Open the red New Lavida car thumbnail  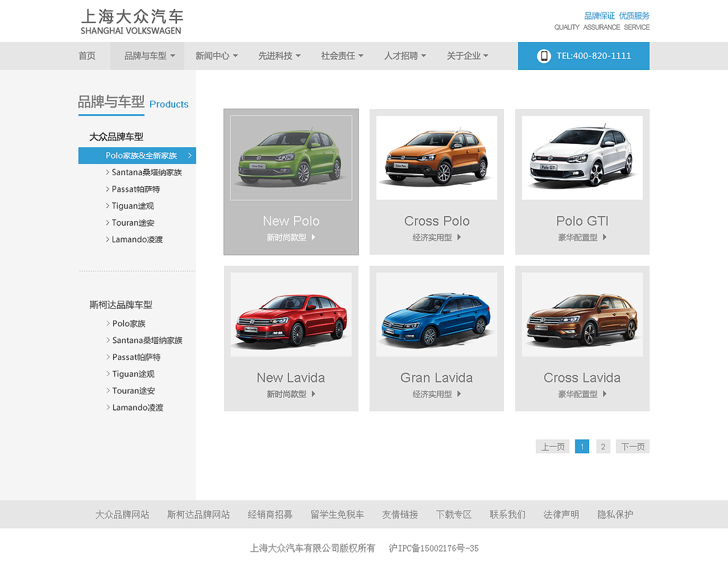tap(291, 314)
